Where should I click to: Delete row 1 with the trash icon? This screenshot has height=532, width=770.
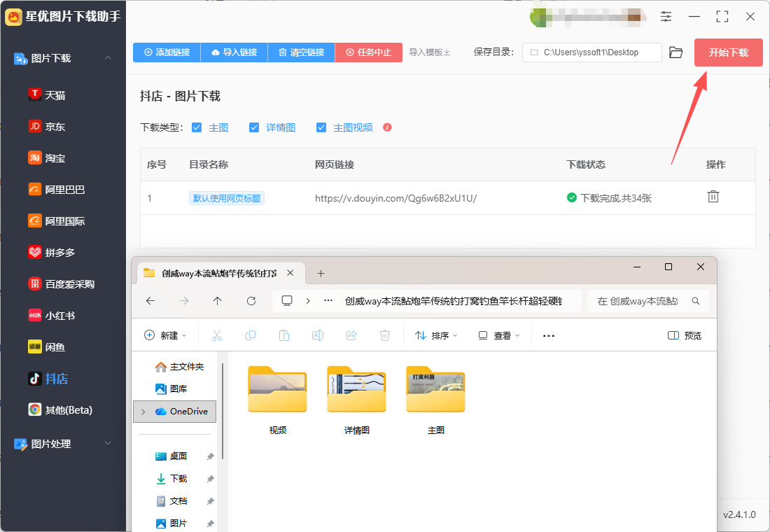[x=713, y=197]
